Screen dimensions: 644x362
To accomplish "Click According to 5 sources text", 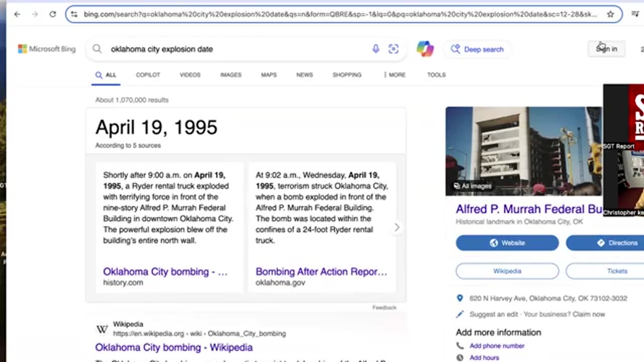I will 128,145.
